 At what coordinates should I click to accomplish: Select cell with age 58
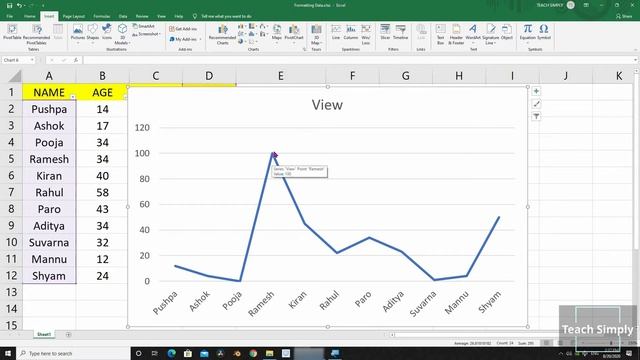pyautogui.click(x=102, y=193)
